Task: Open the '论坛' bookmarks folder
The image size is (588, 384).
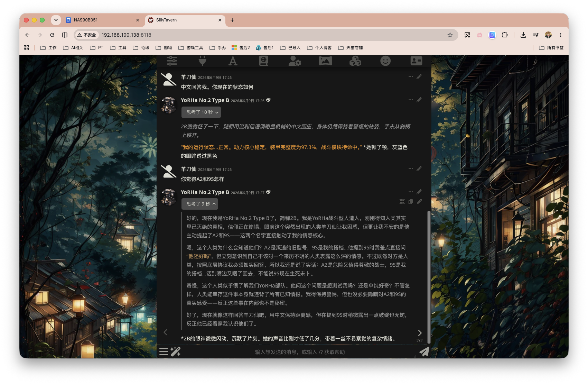Action: pos(141,48)
